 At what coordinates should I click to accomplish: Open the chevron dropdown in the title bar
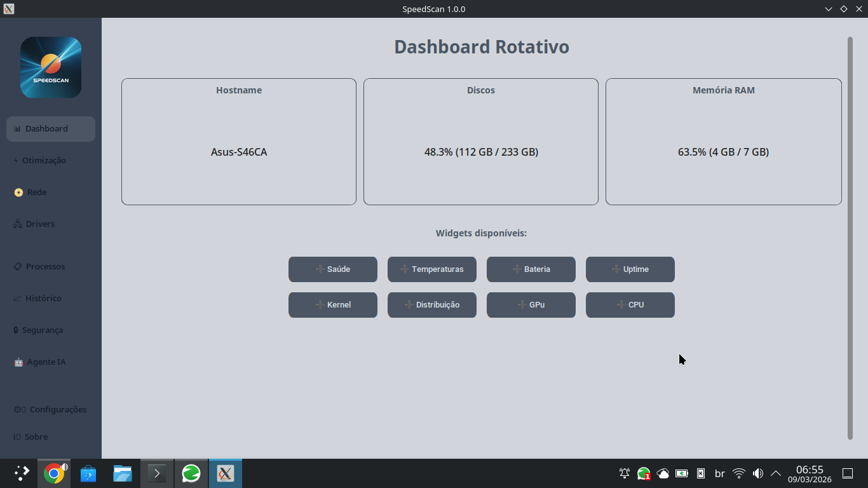pos(827,9)
